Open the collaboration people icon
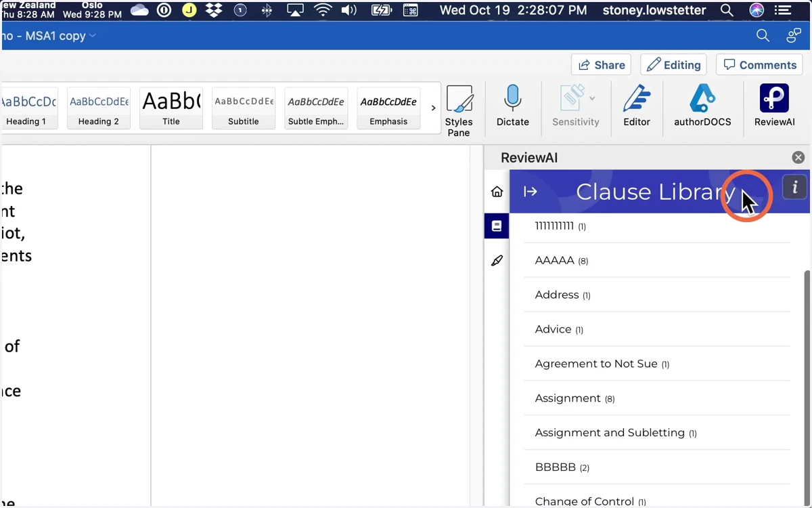This screenshot has width=812, height=508. 794,36
